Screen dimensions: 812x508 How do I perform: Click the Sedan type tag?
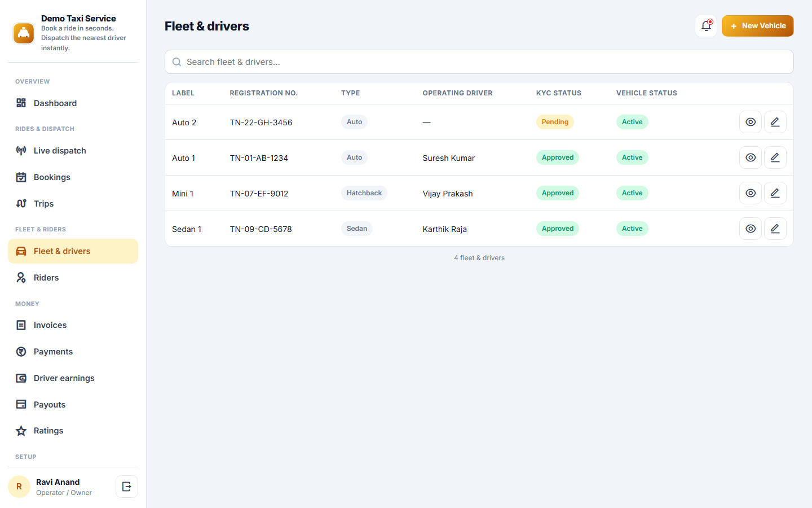357,229
